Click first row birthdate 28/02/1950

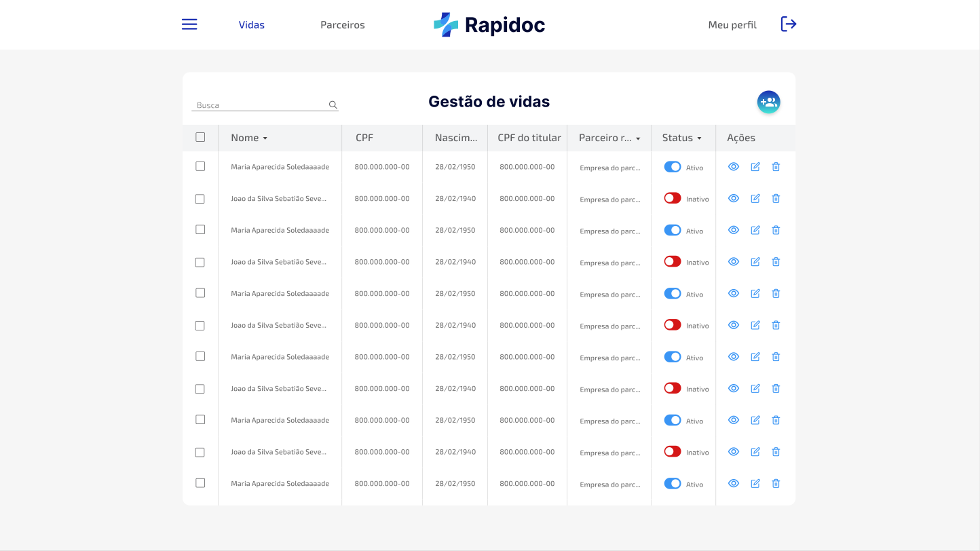point(455,167)
